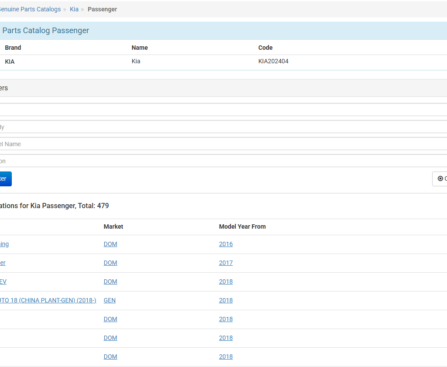This screenshot has height=367, width=447.
Task: Go to the Kia breadcrumb link
Action: [74, 9]
